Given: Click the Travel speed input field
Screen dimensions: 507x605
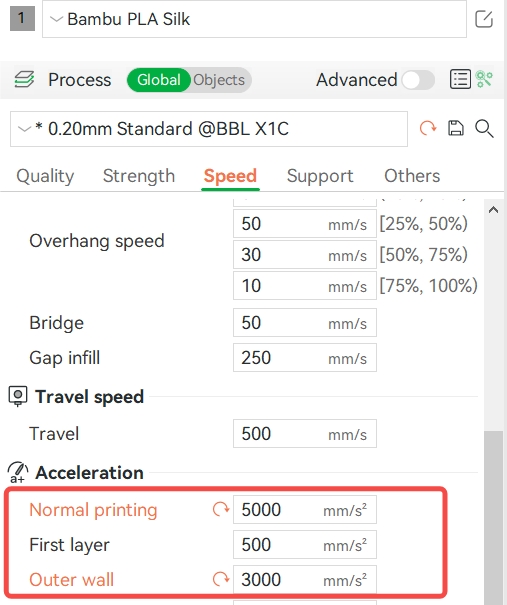Looking at the screenshot, I should coord(305,434).
